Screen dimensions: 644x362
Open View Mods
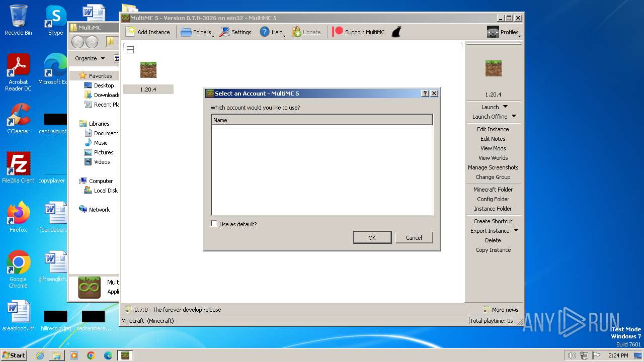point(493,148)
